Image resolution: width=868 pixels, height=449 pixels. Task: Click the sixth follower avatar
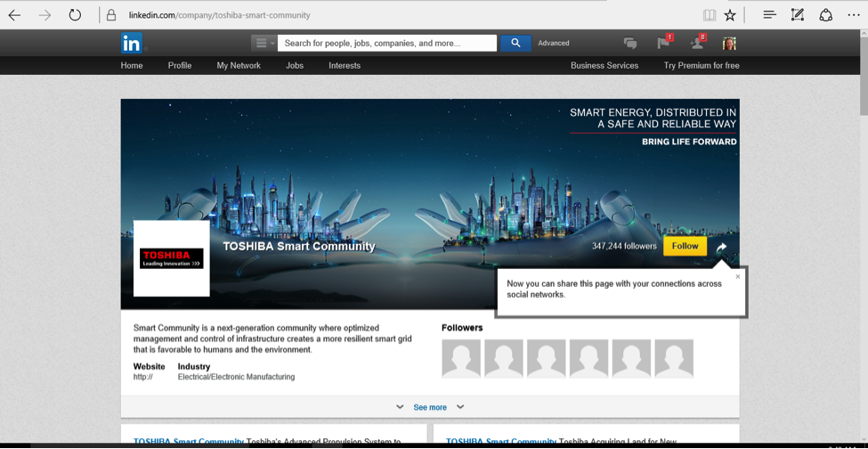point(674,359)
